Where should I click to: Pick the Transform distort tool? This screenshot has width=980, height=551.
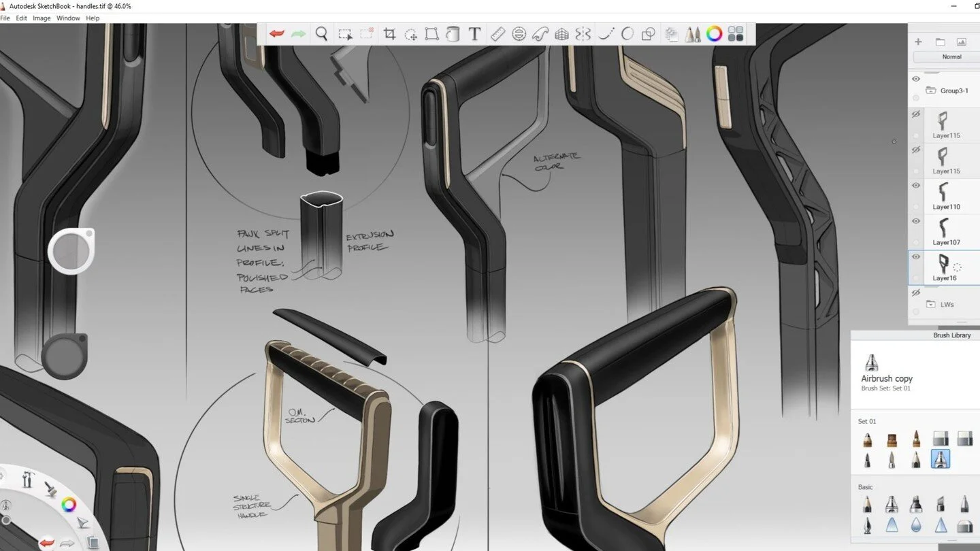[431, 34]
